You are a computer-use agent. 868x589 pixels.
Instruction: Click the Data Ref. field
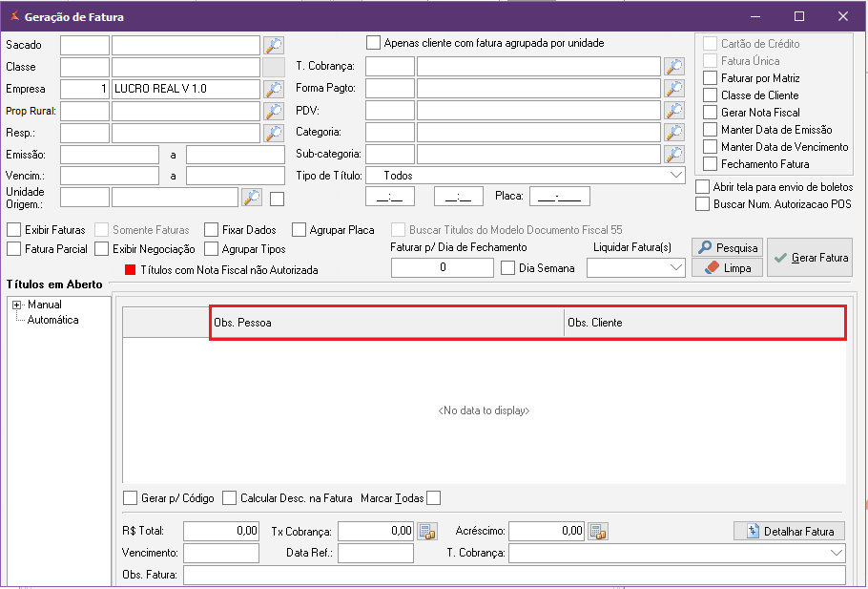coord(375,553)
